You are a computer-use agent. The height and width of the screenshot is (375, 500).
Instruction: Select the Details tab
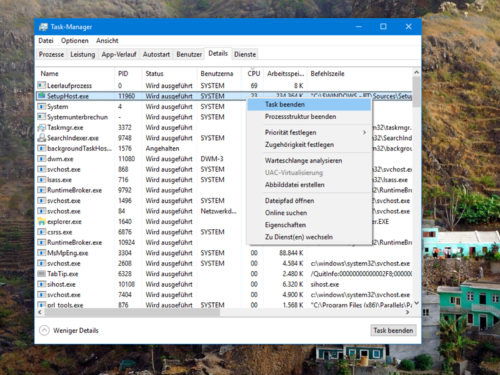coord(218,53)
